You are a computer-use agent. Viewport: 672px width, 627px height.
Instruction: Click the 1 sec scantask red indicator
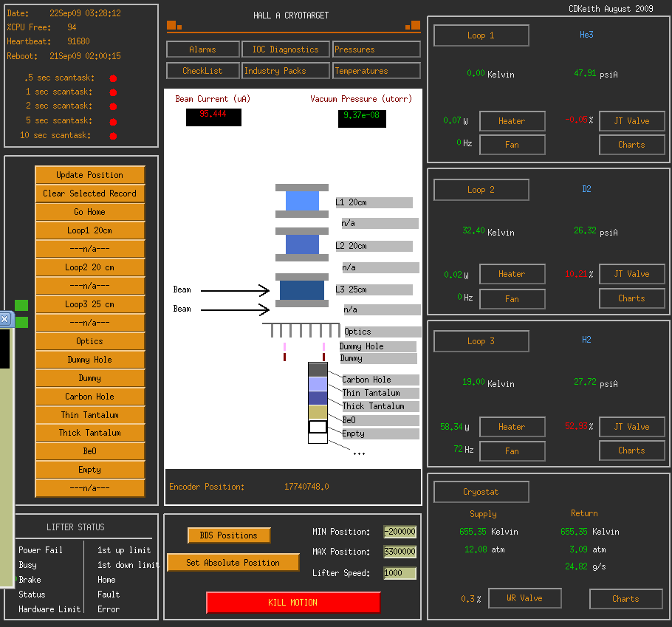click(x=113, y=92)
